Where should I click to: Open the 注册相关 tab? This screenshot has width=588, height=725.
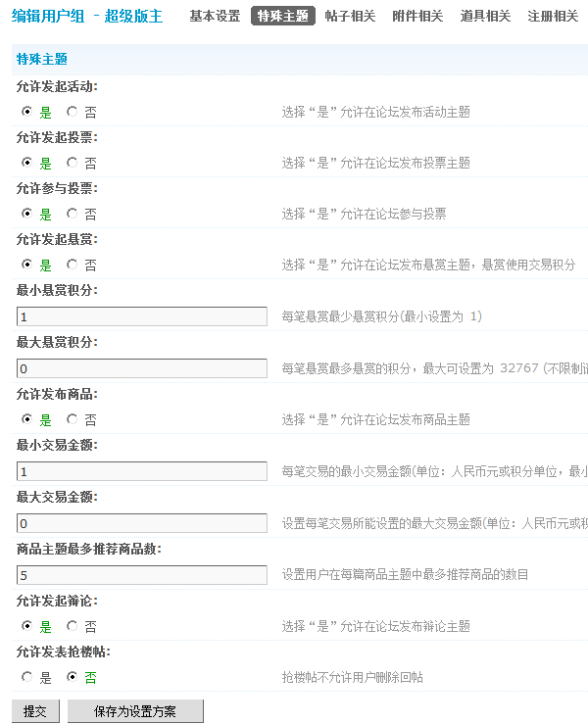[x=553, y=17]
